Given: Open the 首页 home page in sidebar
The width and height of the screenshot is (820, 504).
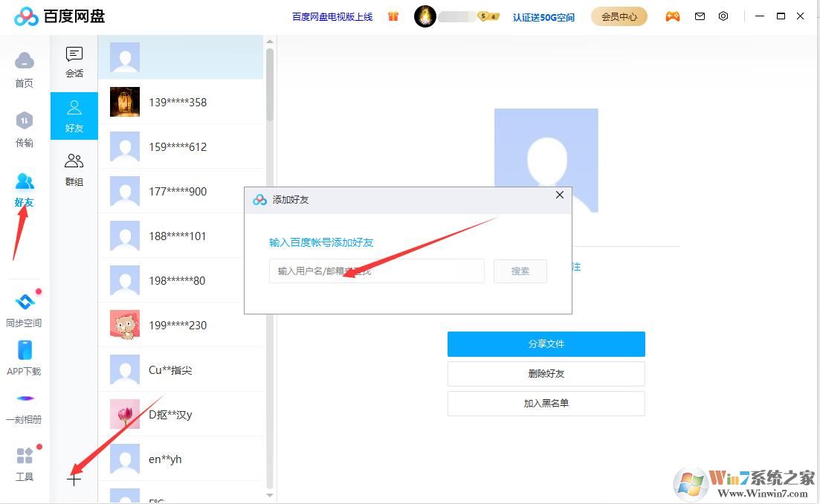Looking at the screenshot, I should pos(24,71).
